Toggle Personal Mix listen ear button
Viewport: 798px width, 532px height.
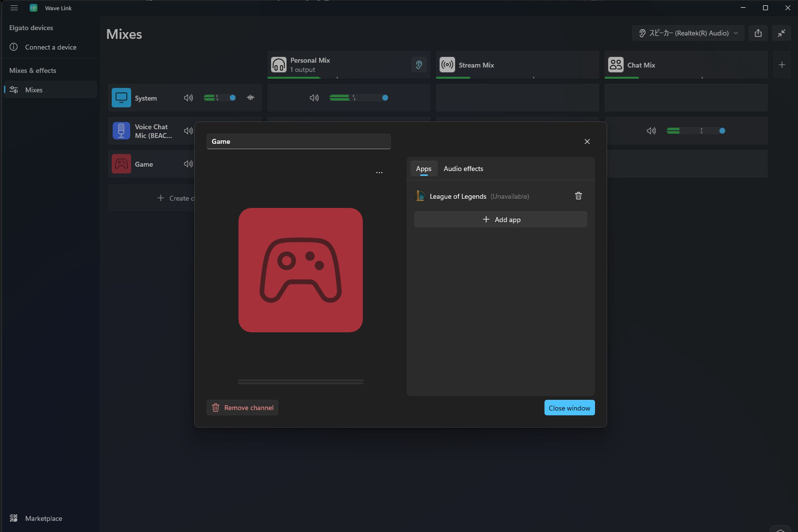(419, 65)
